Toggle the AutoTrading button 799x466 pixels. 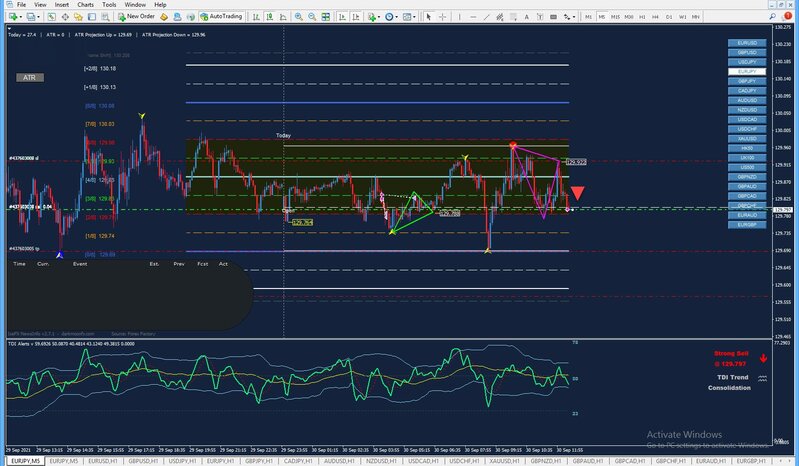[x=221, y=17]
